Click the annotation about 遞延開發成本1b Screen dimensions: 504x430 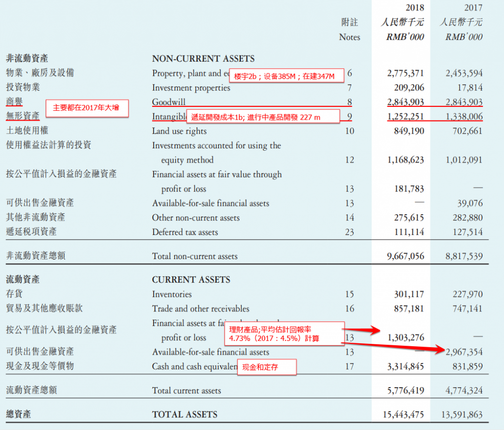[x=263, y=116]
